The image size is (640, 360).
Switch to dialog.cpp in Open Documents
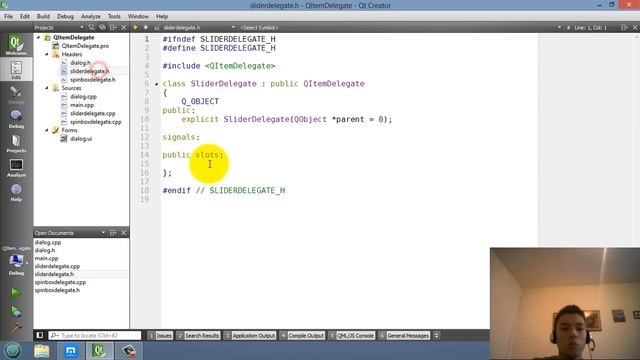[x=48, y=242]
